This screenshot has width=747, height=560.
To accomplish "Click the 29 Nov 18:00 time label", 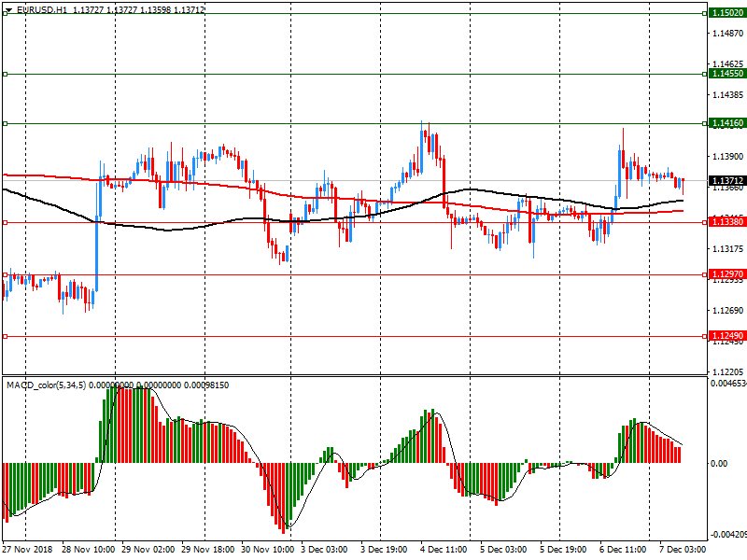I will pyautogui.click(x=207, y=549).
